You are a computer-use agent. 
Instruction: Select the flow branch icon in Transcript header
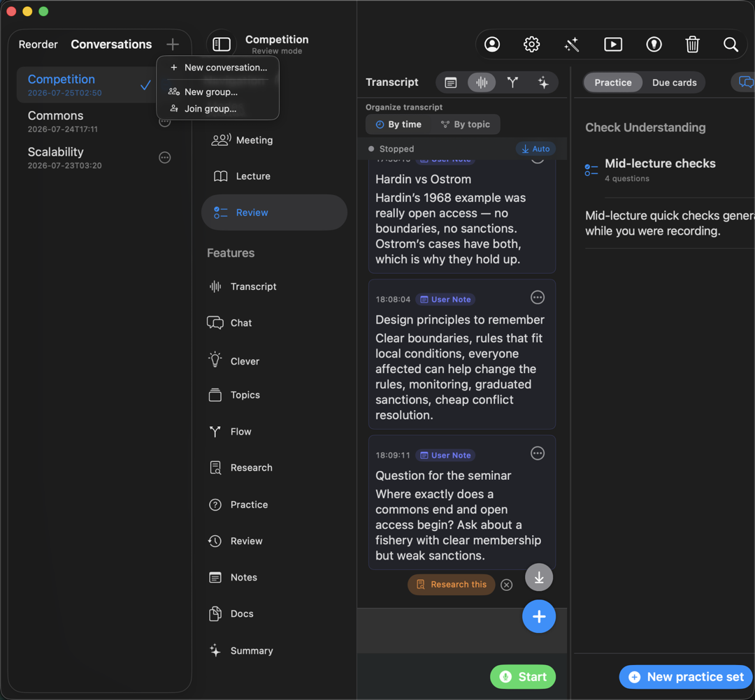pos(512,82)
